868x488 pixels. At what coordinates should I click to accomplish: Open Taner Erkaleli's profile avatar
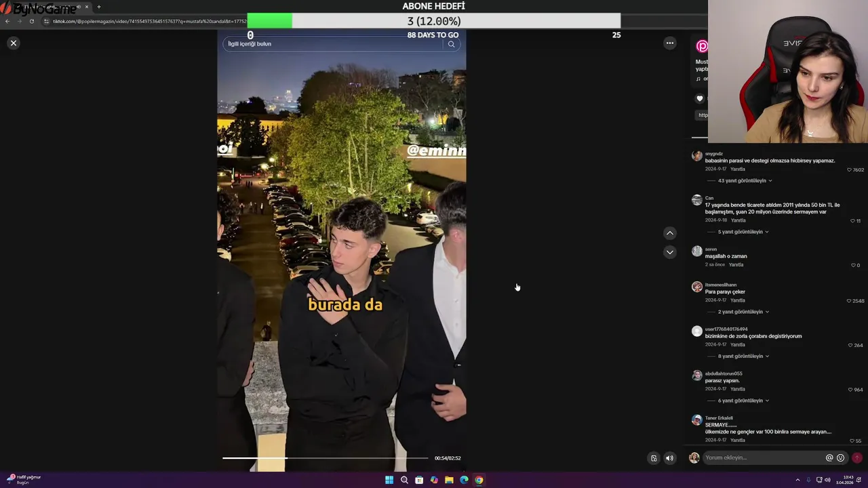pos(696,420)
